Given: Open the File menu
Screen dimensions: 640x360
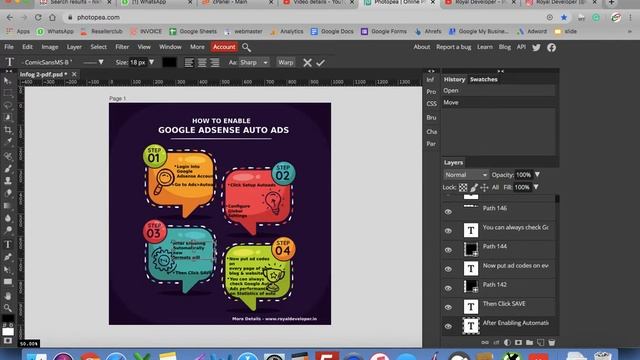Looking at the screenshot, I should tap(9, 47).
